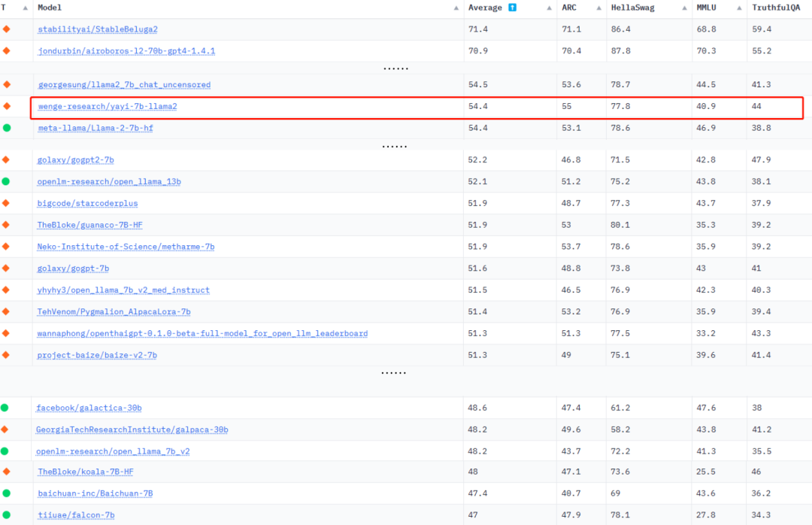Click the type icon beside yhyhy3/open_llama_7b_v2_med_instruct
The height and width of the screenshot is (525, 812).
coord(6,290)
